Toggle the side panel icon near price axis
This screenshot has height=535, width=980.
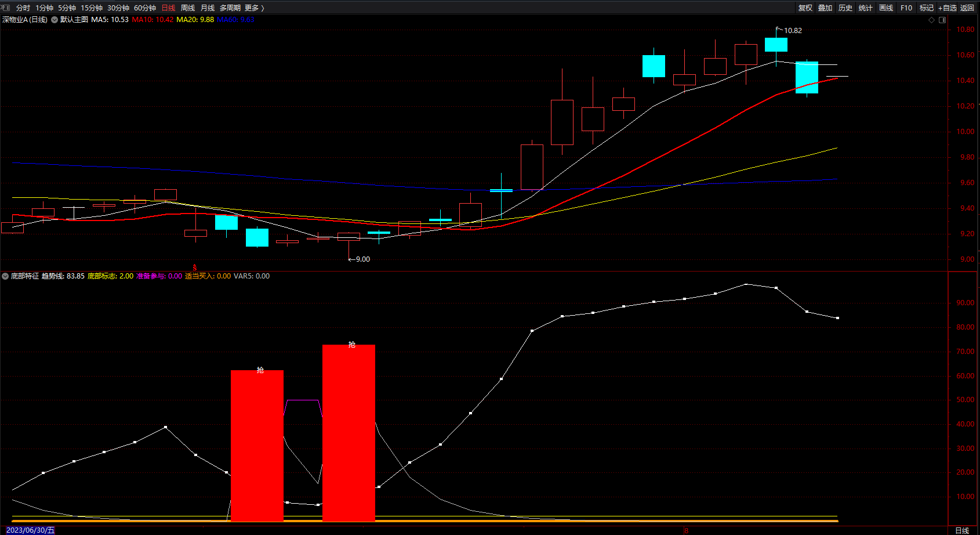tap(942, 20)
